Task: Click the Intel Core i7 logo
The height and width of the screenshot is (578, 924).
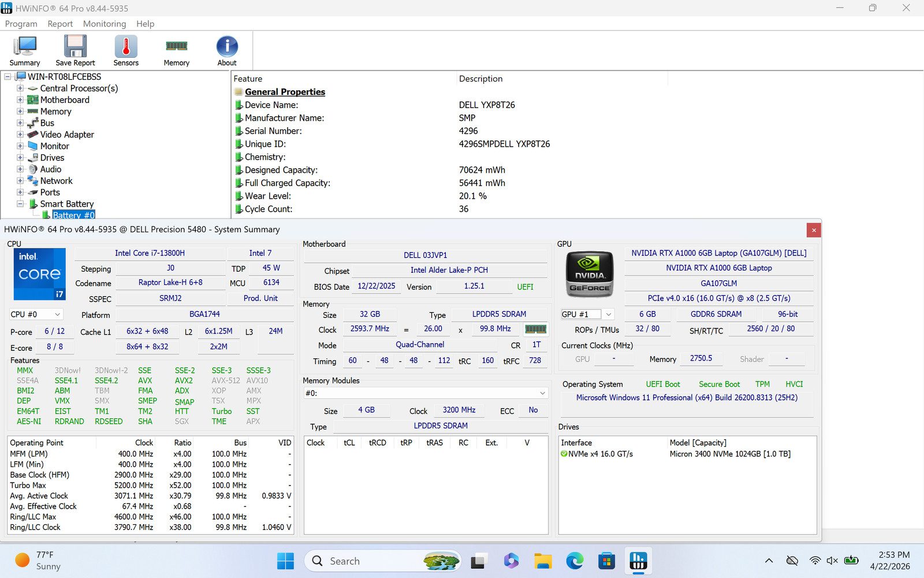Action: click(40, 274)
